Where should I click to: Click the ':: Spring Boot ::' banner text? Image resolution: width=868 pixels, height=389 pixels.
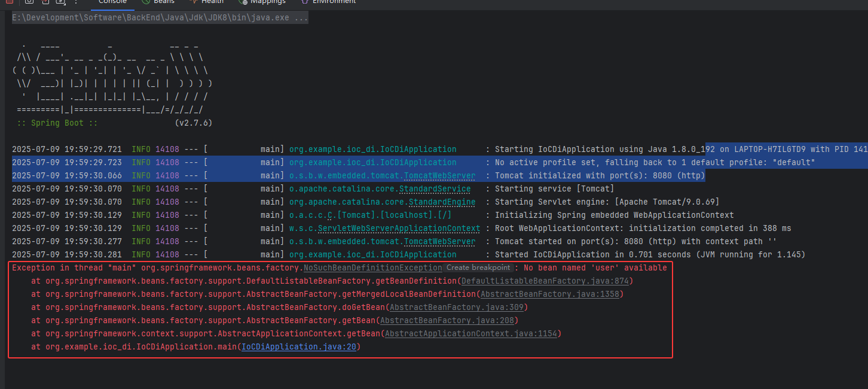click(57, 123)
